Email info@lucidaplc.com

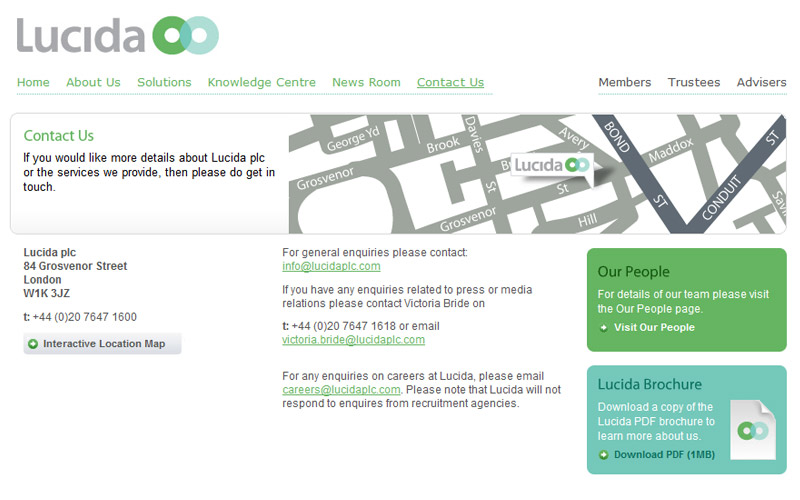(x=331, y=266)
